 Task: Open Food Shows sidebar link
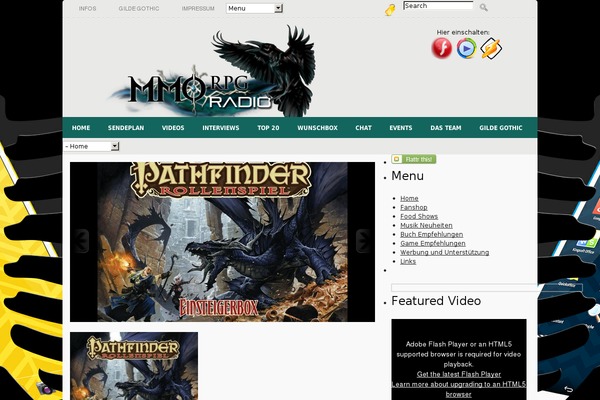point(419,216)
